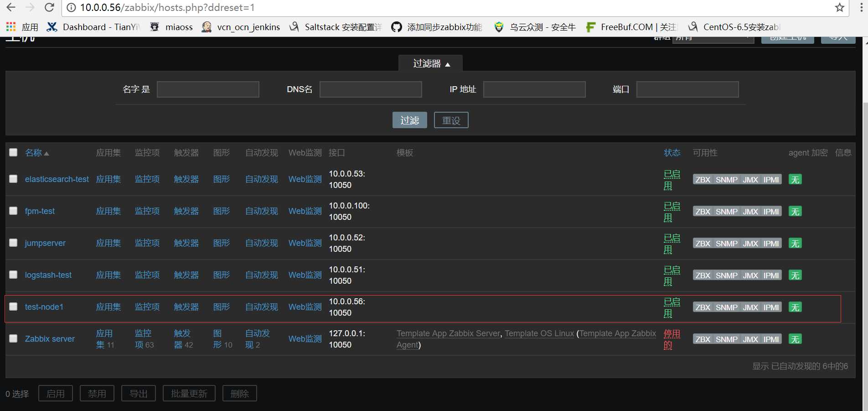The width and height of the screenshot is (868, 411).
Task: Click ZBX availability badge for elasticsearch-test
Action: click(x=703, y=179)
